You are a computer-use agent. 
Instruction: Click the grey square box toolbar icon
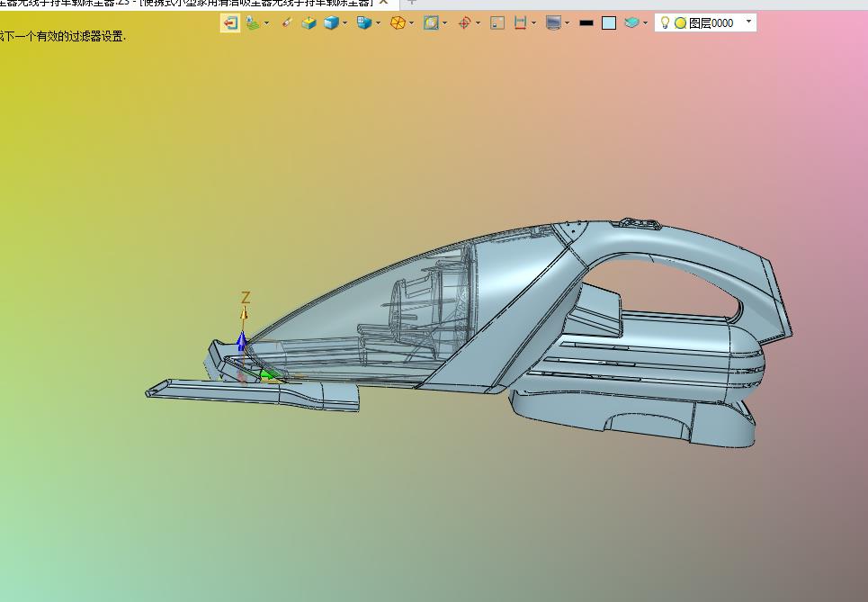coord(497,22)
